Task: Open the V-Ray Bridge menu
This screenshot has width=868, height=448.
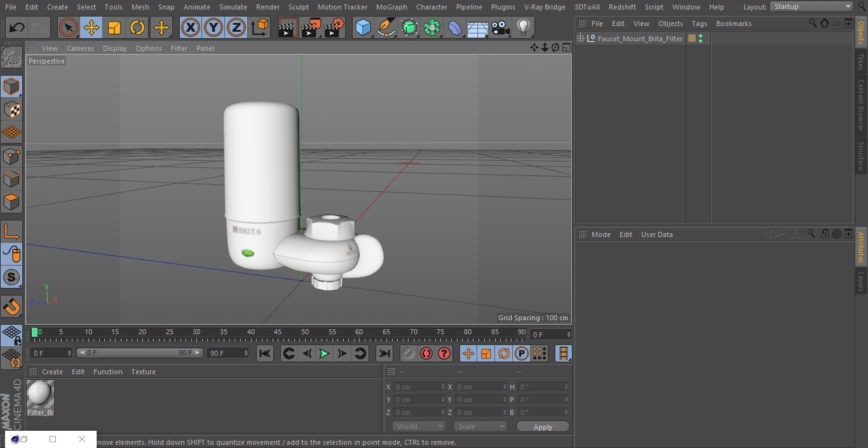Action: point(545,7)
